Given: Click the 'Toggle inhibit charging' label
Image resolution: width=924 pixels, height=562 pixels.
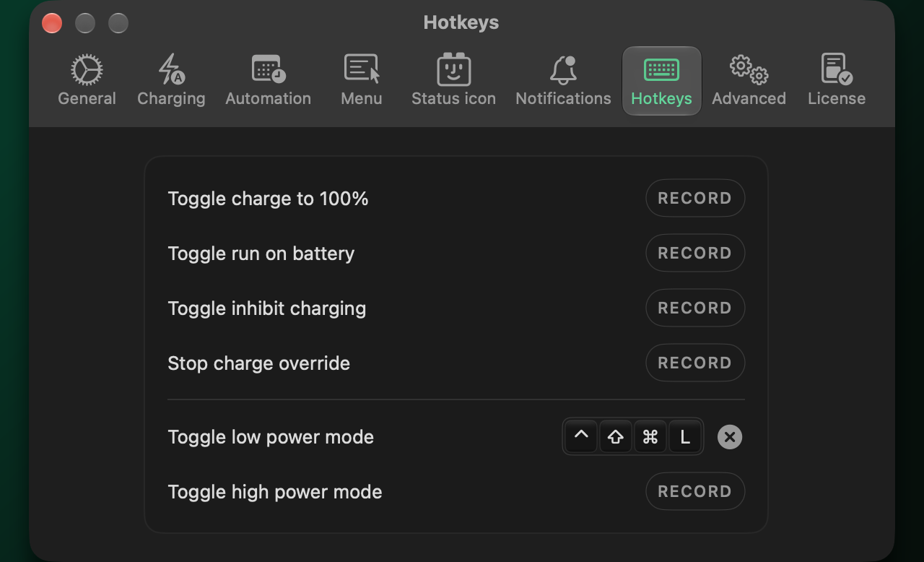Looking at the screenshot, I should (x=266, y=308).
